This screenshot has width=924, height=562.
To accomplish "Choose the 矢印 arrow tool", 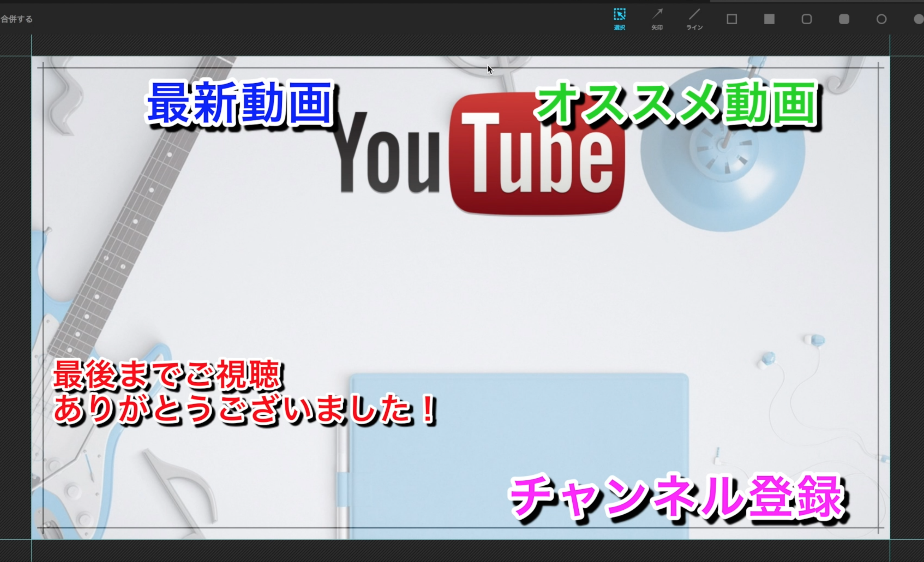I will click(657, 19).
